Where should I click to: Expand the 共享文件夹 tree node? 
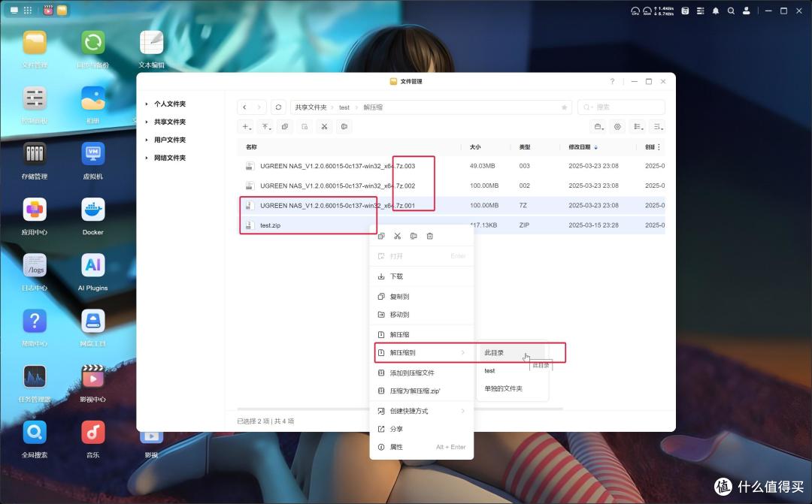click(x=147, y=122)
